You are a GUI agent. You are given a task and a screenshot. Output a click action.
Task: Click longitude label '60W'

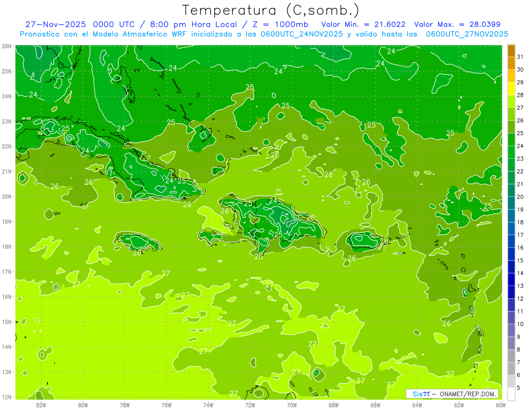[501, 405]
